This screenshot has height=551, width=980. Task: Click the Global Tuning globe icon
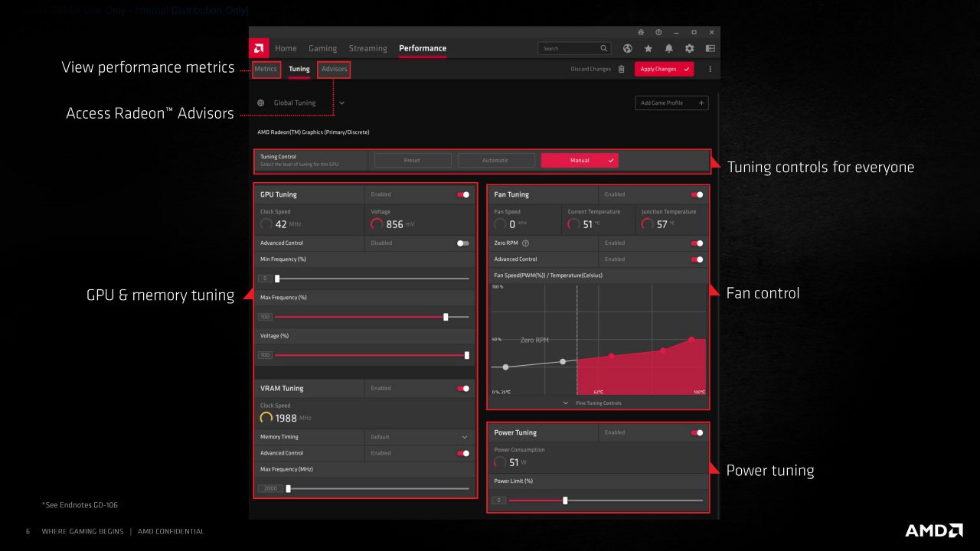pyautogui.click(x=261, y=103)
